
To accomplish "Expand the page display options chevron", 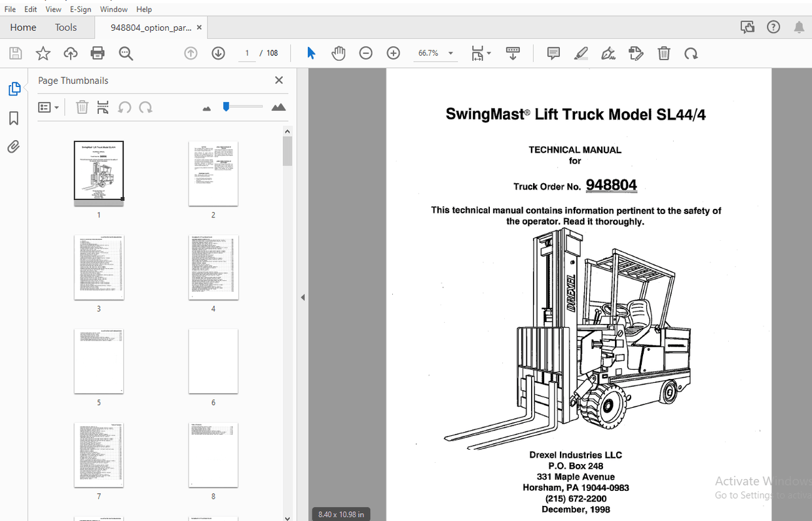I will [x=489, y=53].
